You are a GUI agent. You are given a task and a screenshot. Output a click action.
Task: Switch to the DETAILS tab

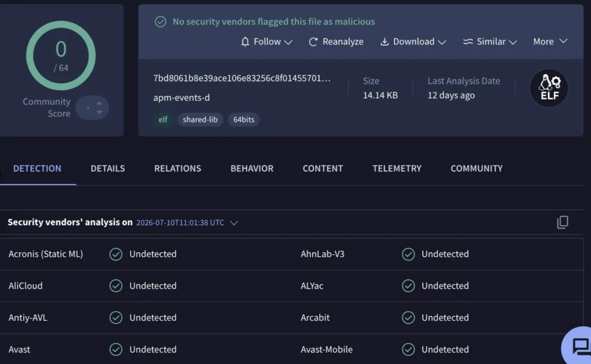click(108, 168)
